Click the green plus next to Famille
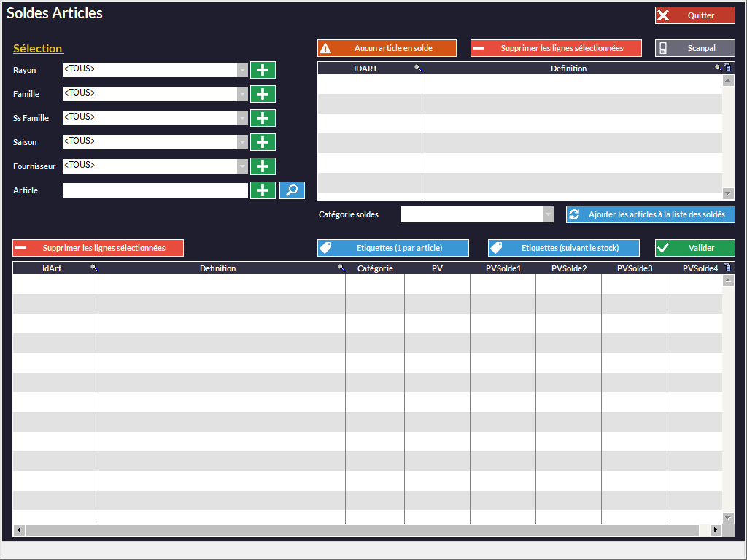Screen dimensions: 747x560 263,94
